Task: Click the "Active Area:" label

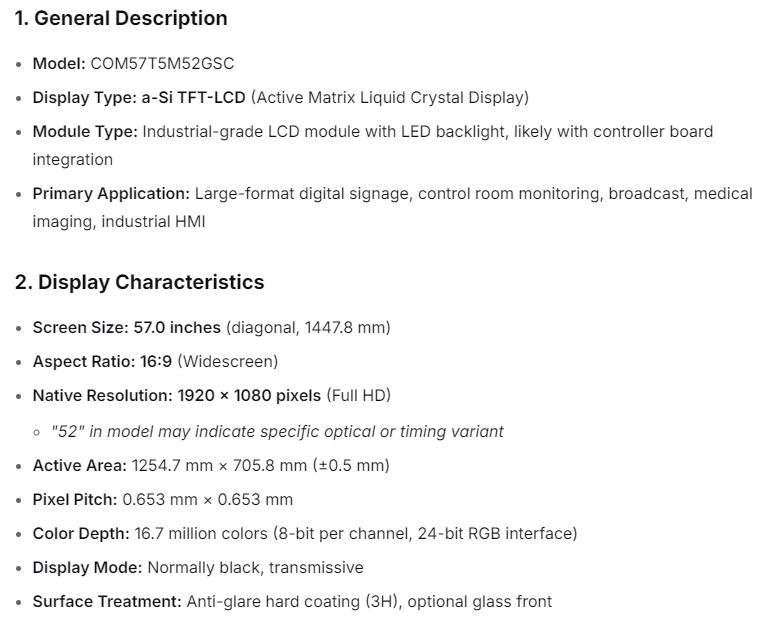Action: coord(80,465)
